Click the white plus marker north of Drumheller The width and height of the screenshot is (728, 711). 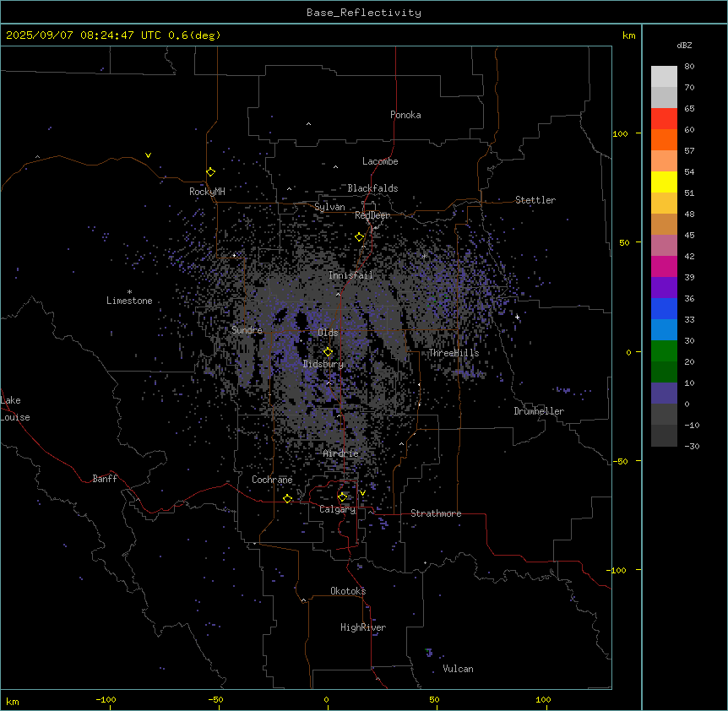pyautogui.click(x=517, y=317)
